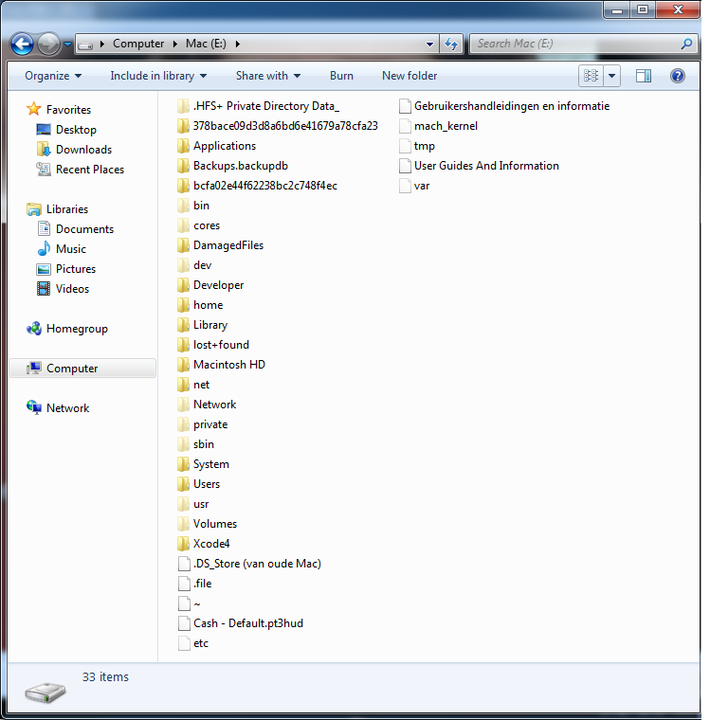This screenshot has width=728, height=720.
Task: Select .DS_Store (van oude Mac) file
Action: 250,564
